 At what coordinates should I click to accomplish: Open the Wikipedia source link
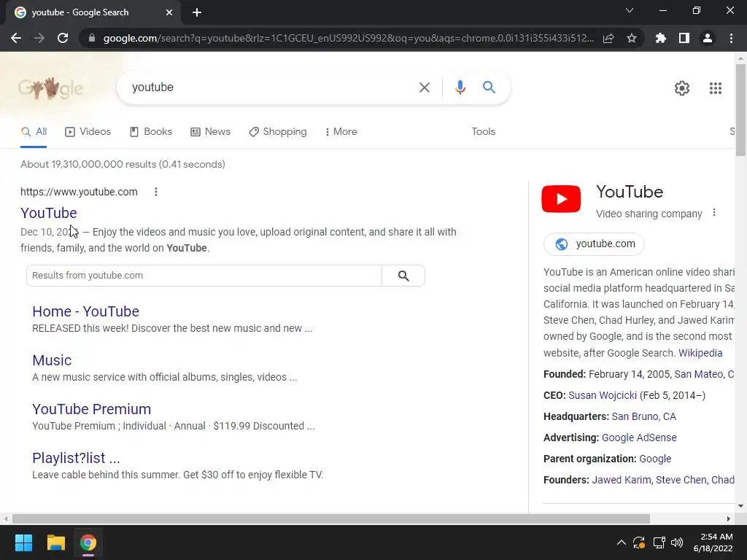click(x=700, y=353)
